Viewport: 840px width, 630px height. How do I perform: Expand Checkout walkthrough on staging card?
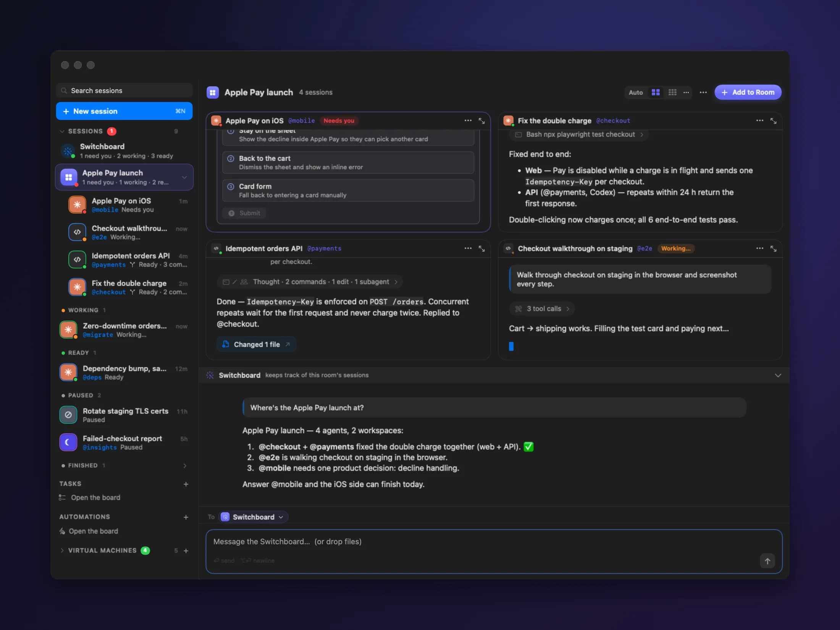pos(773,249)
